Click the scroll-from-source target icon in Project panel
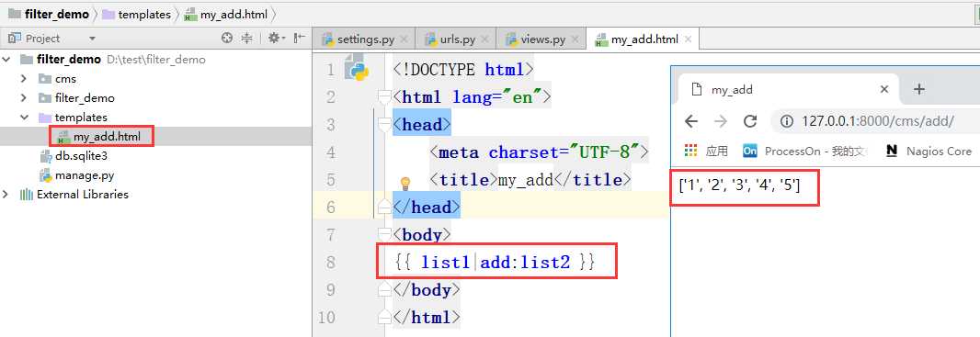 coord(227,38)
